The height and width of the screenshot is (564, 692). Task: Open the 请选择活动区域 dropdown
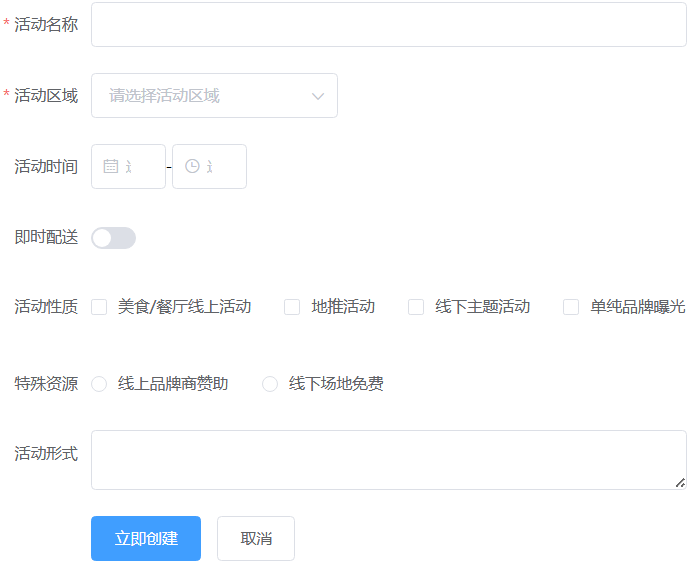point(214,95)
